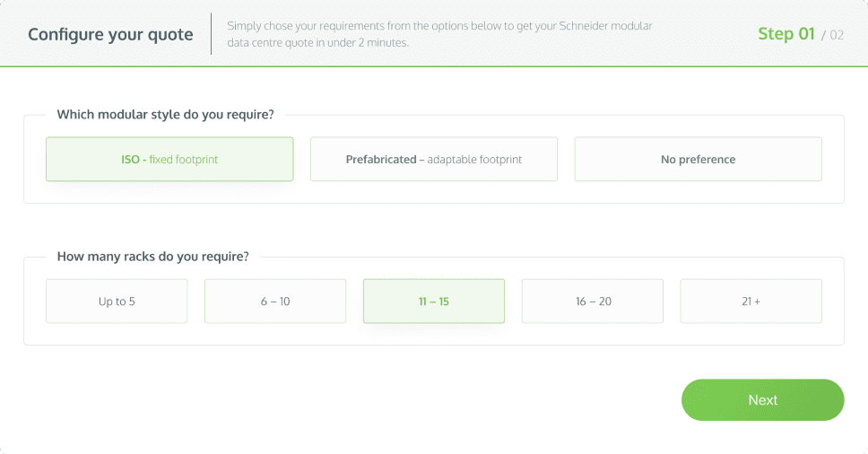Click the Which modular style question label
Image resolution: width=868 pixels, height=454 pixels.
click(x=166, y=115)
